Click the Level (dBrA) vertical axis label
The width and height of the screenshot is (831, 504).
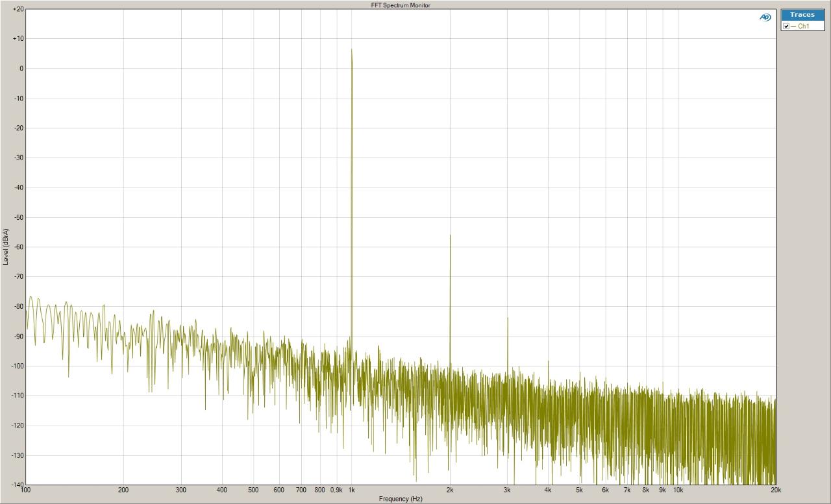(6, 246)
